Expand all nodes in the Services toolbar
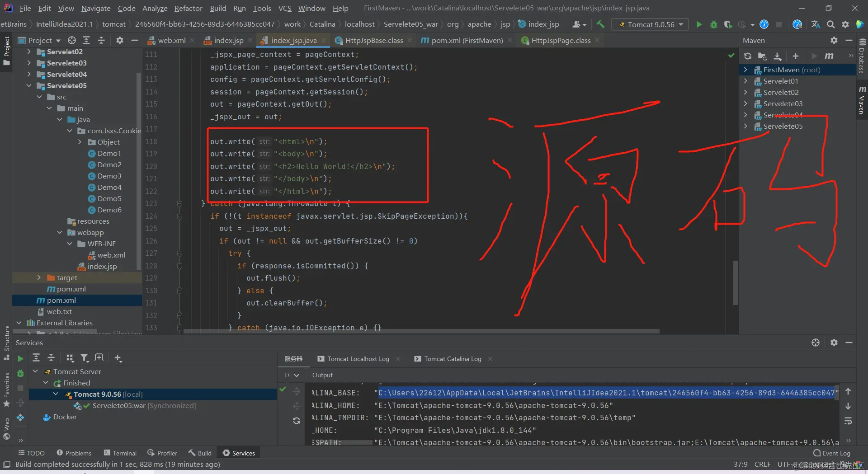This screenshot has width=868, height=474. coord(36,358)
